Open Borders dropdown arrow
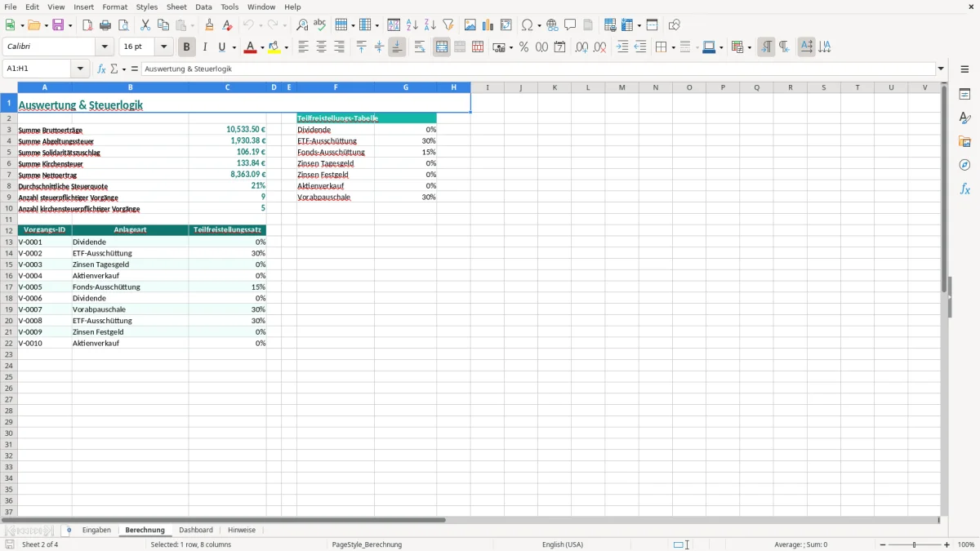This screenshot has height=551, width=980. coord(673,47)
